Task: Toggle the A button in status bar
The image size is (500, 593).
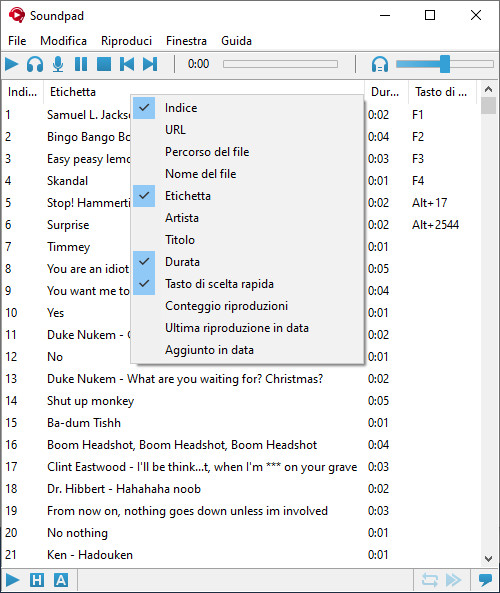Action: 61,580
